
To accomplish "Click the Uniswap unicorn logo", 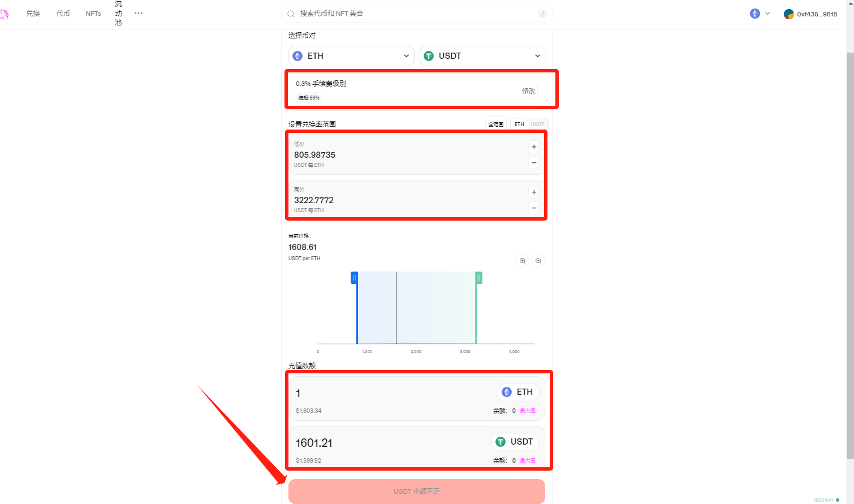I will click(x=4, y=14).
